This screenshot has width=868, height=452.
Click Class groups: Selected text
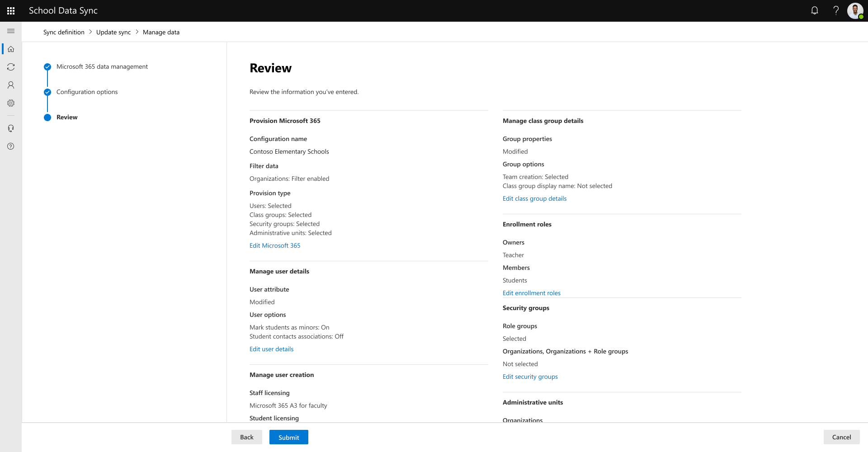tap(280, 215)
